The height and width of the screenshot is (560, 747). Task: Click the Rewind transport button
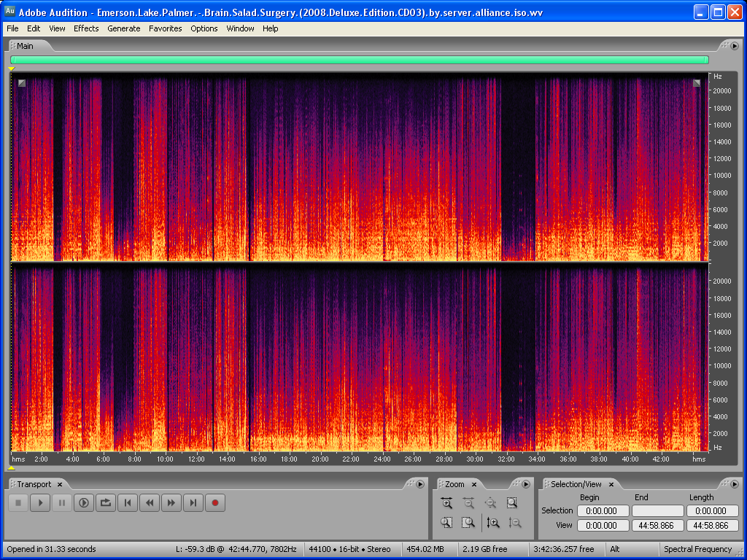coord(150,503)
